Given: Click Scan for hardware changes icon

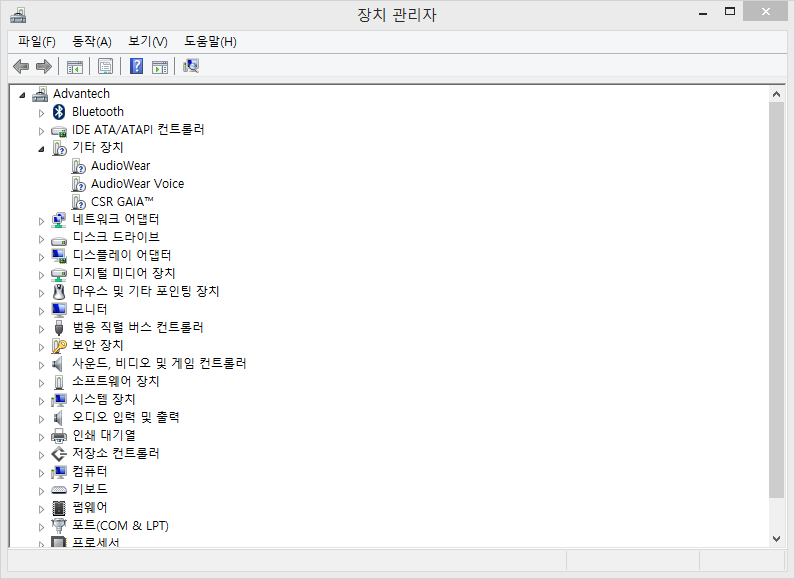Looking at the screenshot, I should point(191,66).
